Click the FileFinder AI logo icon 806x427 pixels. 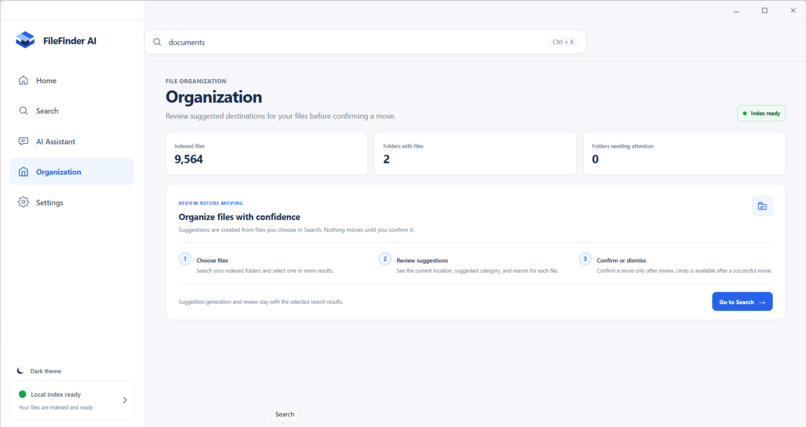point(25,40)
